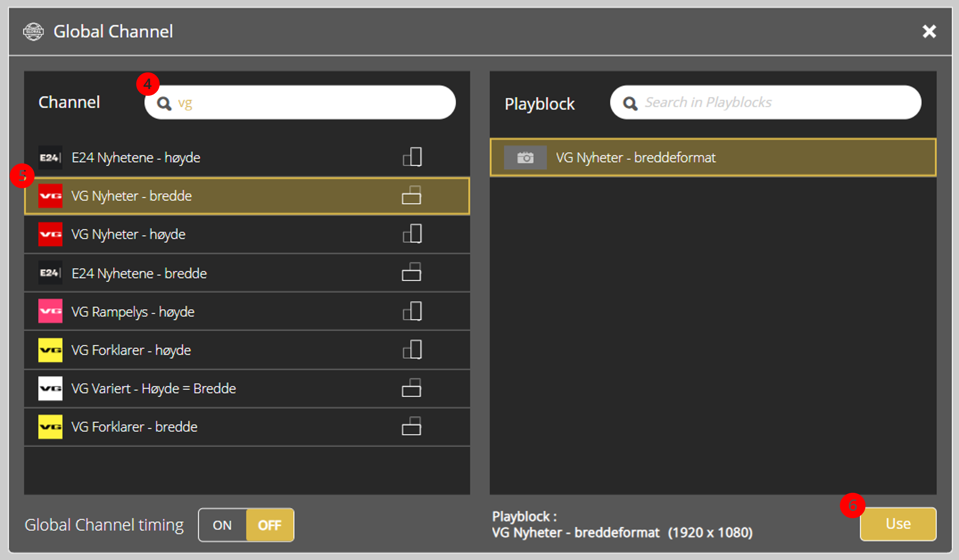Close the Global Channel dialog
This screenshot has height=560, width=959.
(x=929, y=32)
